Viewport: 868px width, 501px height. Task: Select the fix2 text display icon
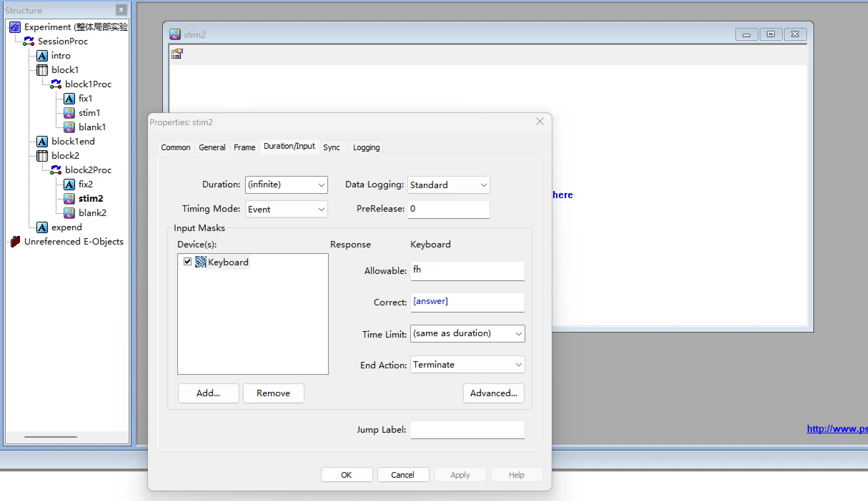(x=69, y=185)
